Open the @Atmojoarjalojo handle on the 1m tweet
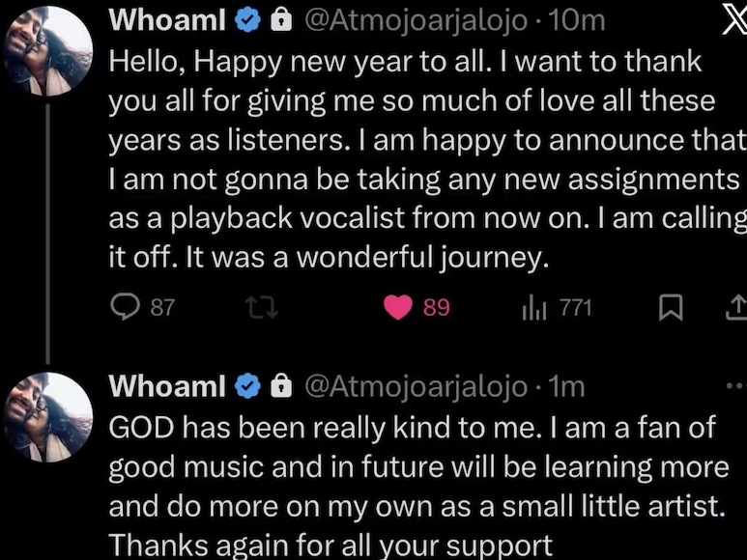 (414, 386)
